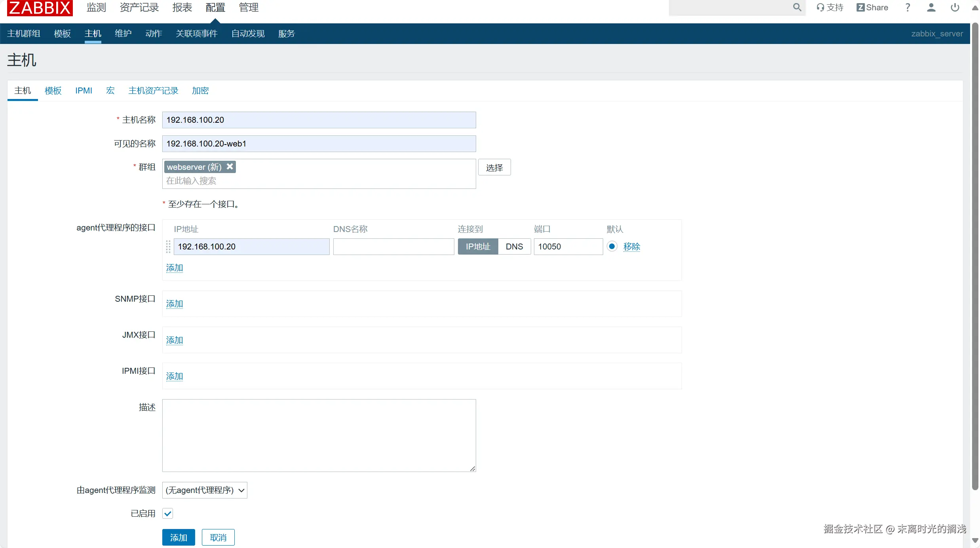Select the default interface radio button
Viewport: 980px width, 548px height.
612,246
